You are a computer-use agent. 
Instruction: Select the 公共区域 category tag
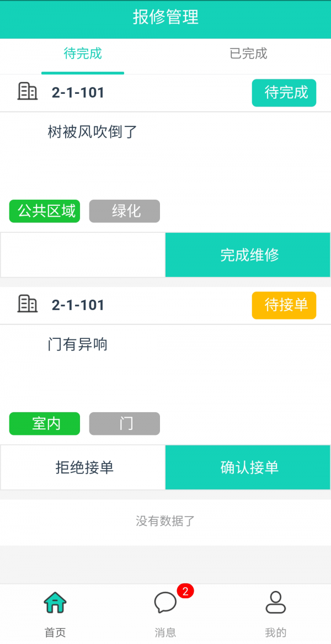tap(44, 211)
